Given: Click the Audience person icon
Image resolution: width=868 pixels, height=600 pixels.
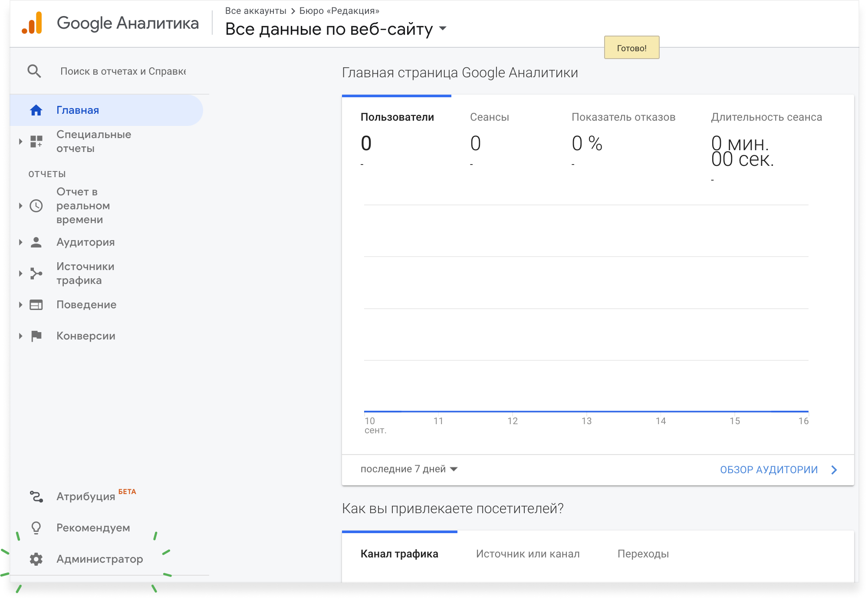Looking at the screenshot, I should click(36, 242).
